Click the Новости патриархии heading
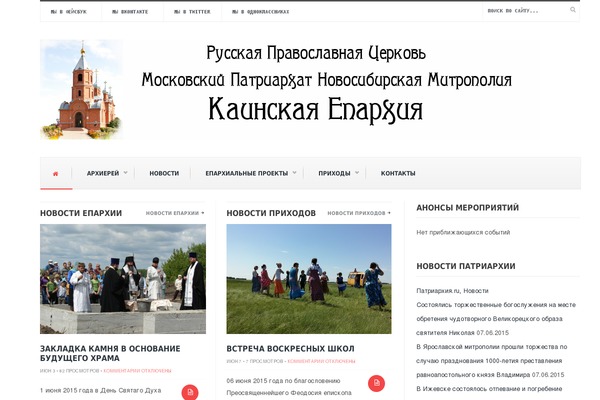 coord(466,266)
